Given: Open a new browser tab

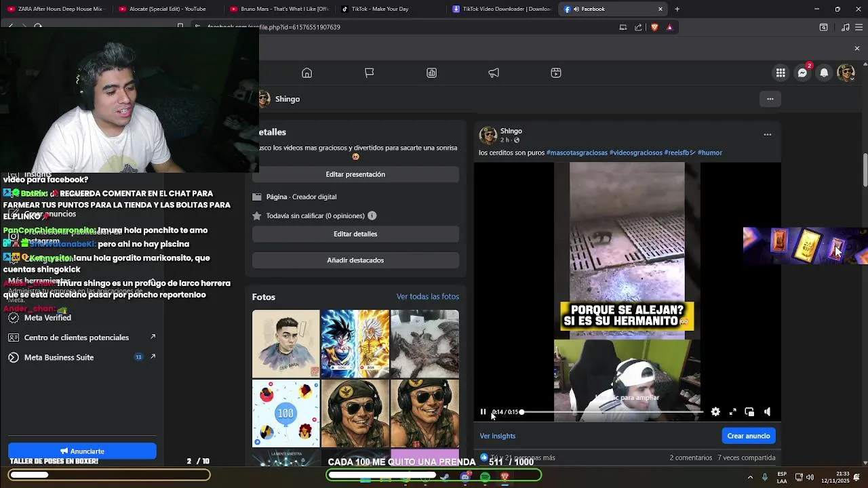Looking at the screenshot, I should tap(677, 9).
